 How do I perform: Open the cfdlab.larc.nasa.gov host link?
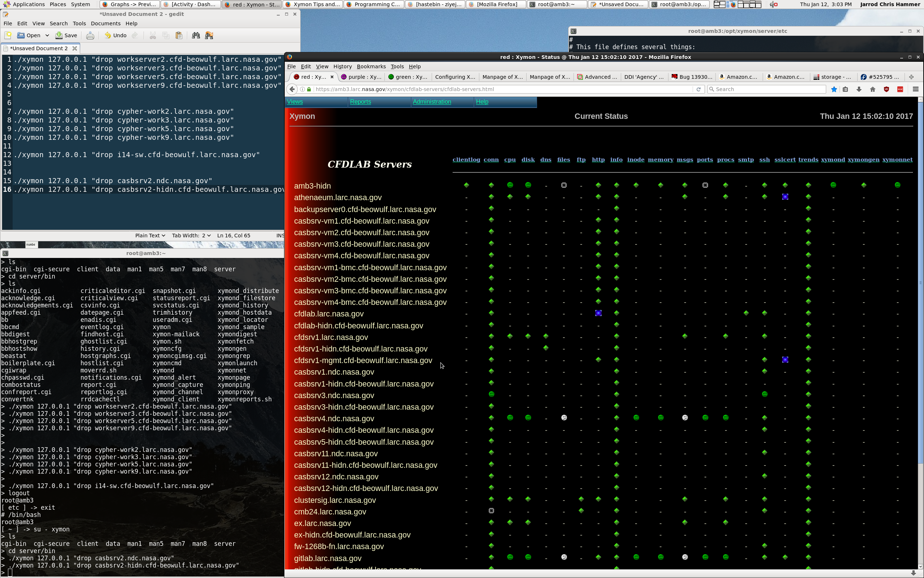click(329, 314)
